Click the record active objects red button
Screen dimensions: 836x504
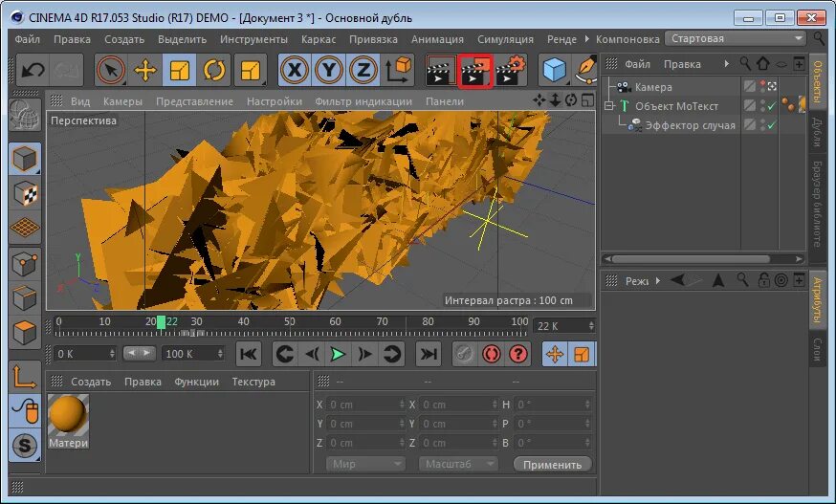tap(464, 354)
